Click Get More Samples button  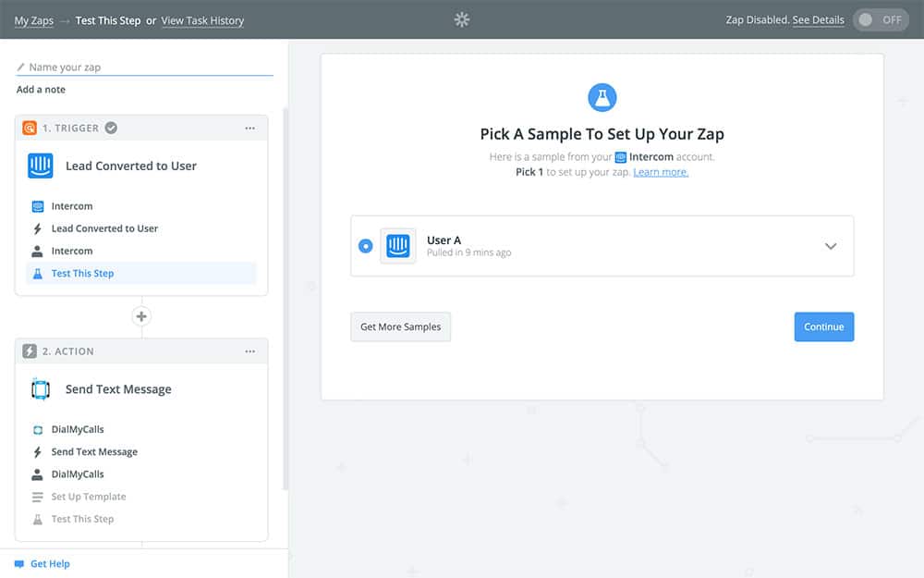click(400, 326)
